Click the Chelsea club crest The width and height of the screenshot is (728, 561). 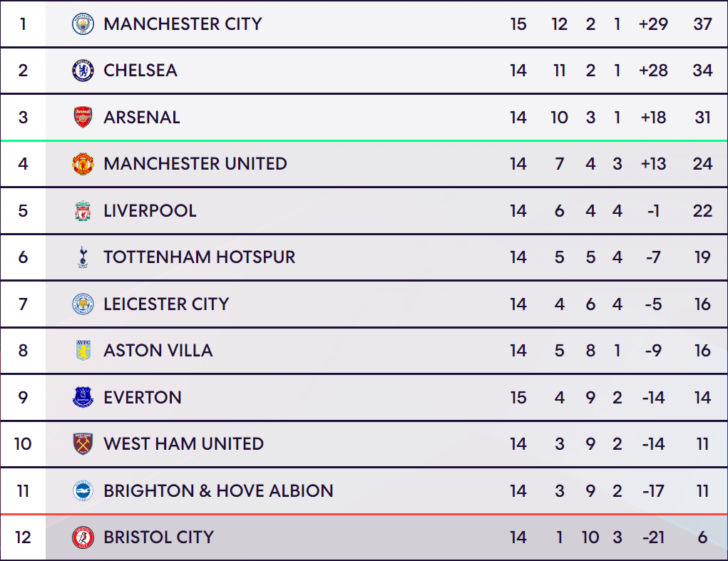click(x=83, y=71)
